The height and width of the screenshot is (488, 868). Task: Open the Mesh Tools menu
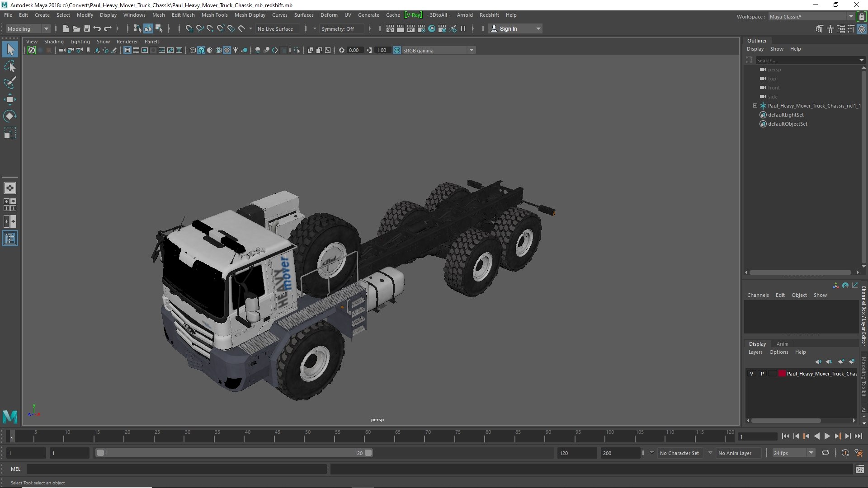(214, 15)
